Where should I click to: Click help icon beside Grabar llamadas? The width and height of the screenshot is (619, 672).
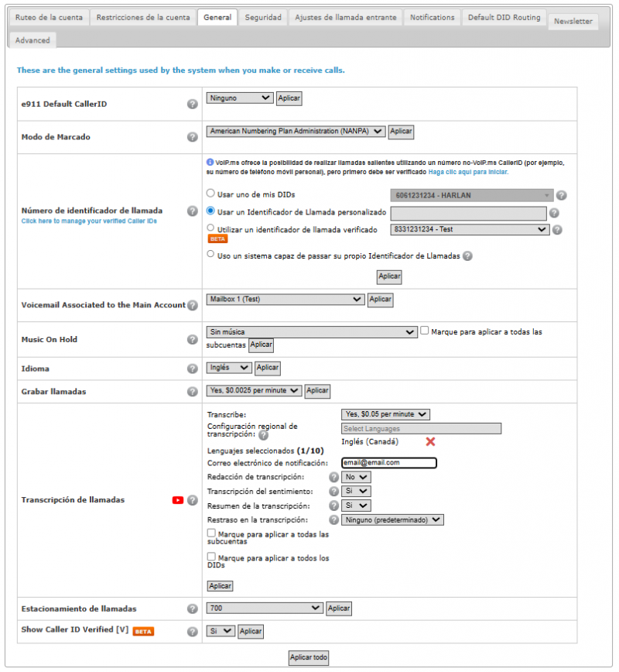[x=193, y=392]
